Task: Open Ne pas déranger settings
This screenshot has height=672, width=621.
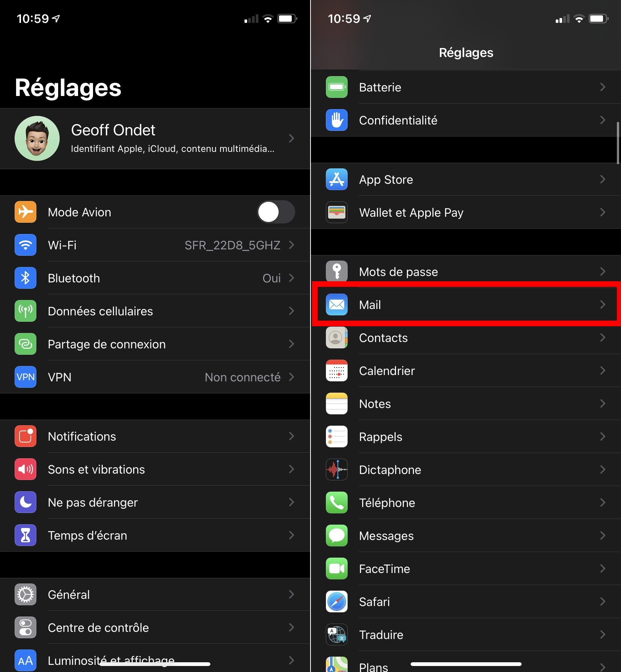Action: 155,502
